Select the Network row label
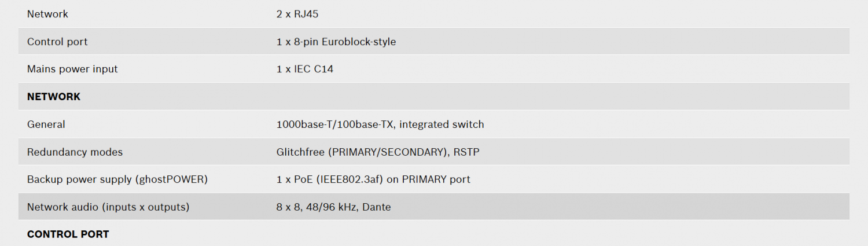Screen dimensions: 868x246 [47, 14]
